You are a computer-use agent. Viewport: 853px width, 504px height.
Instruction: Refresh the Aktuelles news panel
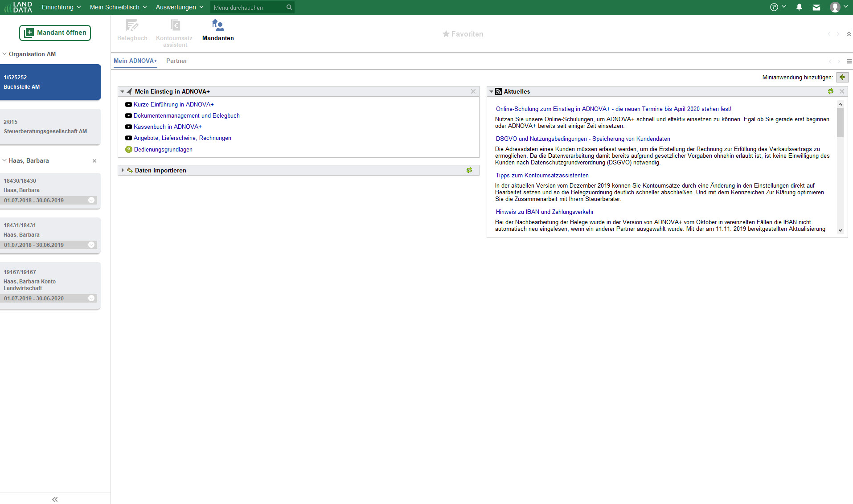(x=831, y=91)
